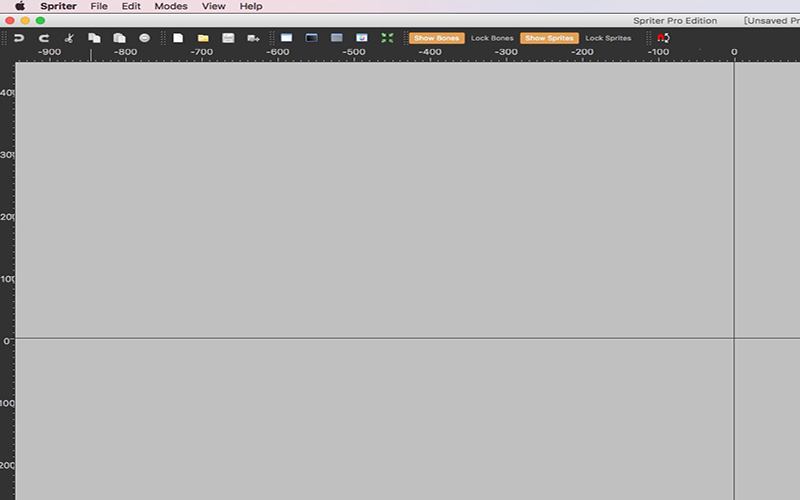Screen dimensions: 800x500
Task: Open the Modes menu
Action: click(x=171, y=6)
